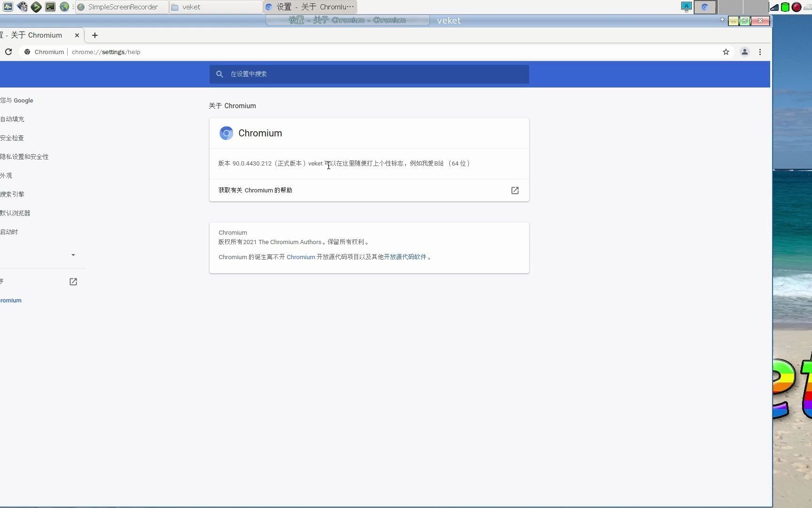Open the profile avatar menu
The image size is (812, 508).
click(x=745, y=52)
